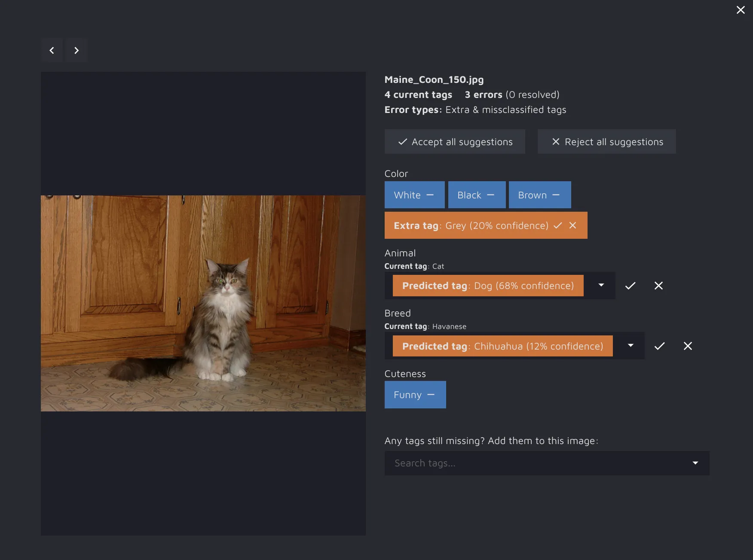
Task: Go to the previous image arrow
Action: [52, 51]
